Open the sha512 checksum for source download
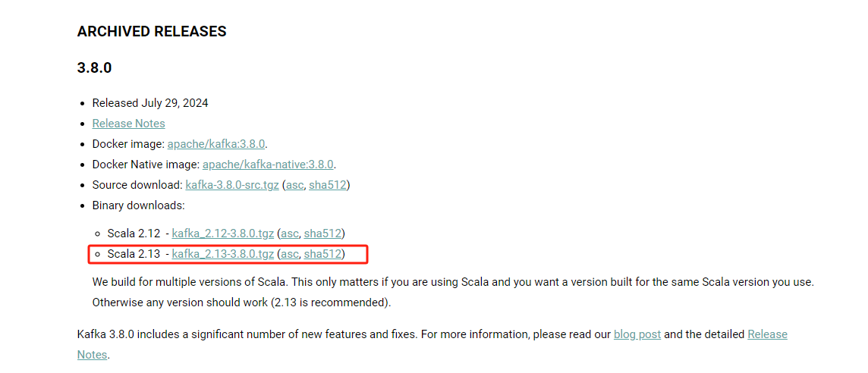Screen dimensions: 868x373 click(x=327, y=185)
